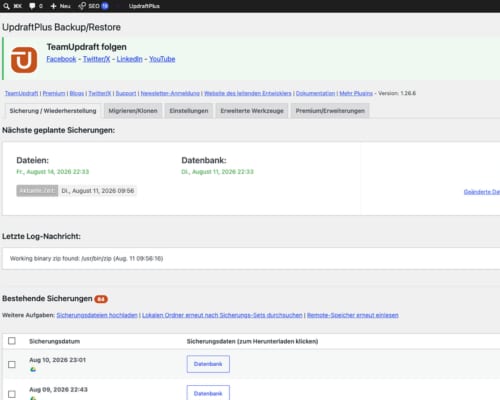500x400 pixels.
Task: Open Website des leitenden Entwicklers link
Action: click(x=248, y=93)
